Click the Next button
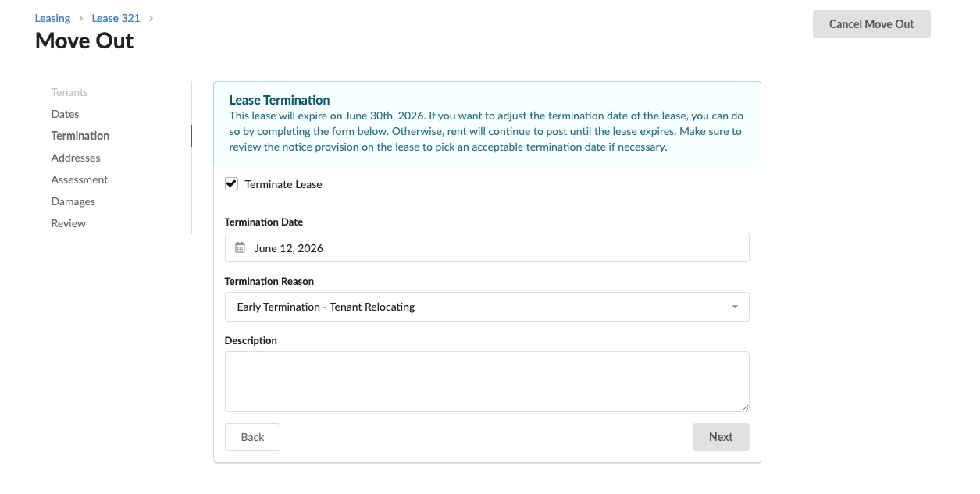Viewport: 980px width, 494px height. (x=721, y=437)
